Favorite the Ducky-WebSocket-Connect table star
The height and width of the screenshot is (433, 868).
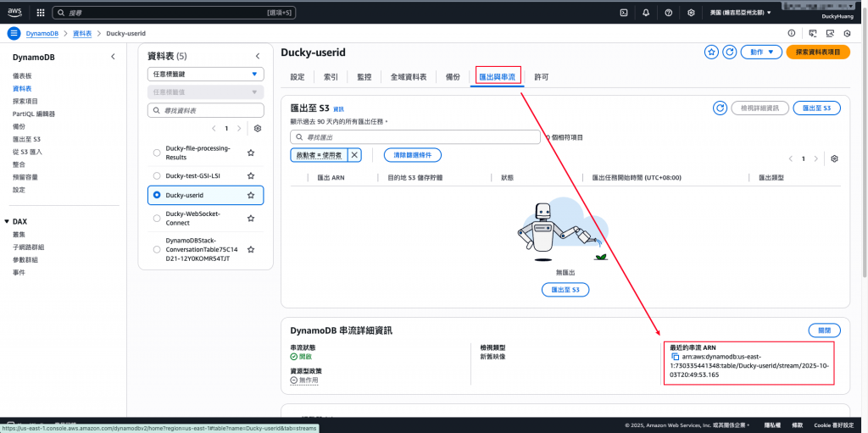[x=251, y=218]
